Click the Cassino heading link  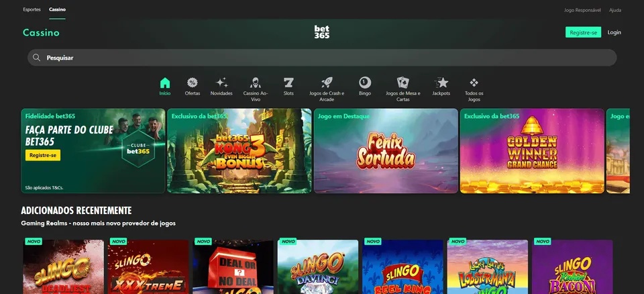point(41,32)
